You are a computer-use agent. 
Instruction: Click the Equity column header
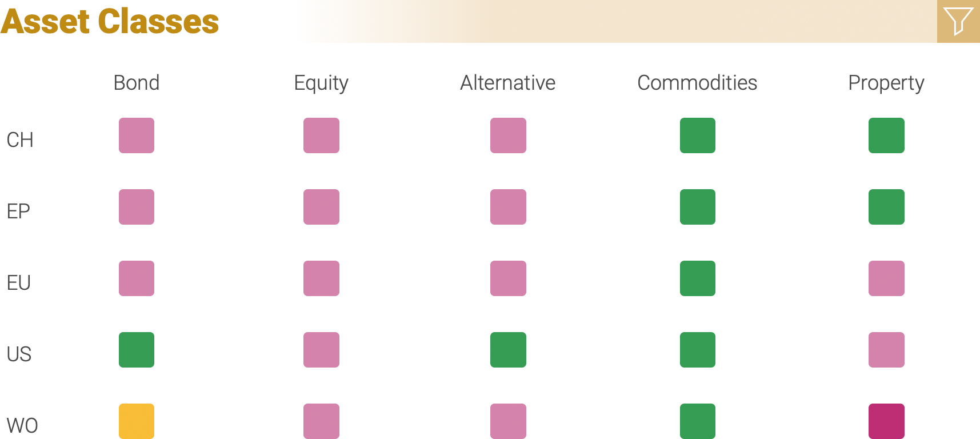321,83
